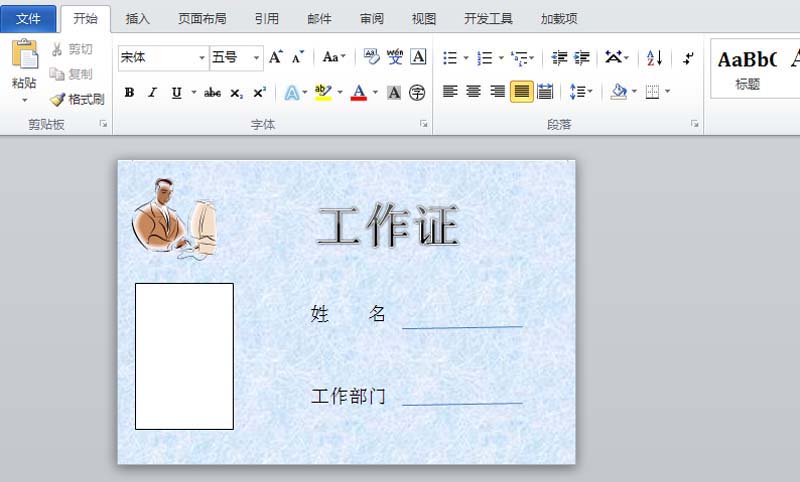The width and height of the screenshot is (800, 482).
Task: Open font color dropdown arrow
Action: coord(375,92)
